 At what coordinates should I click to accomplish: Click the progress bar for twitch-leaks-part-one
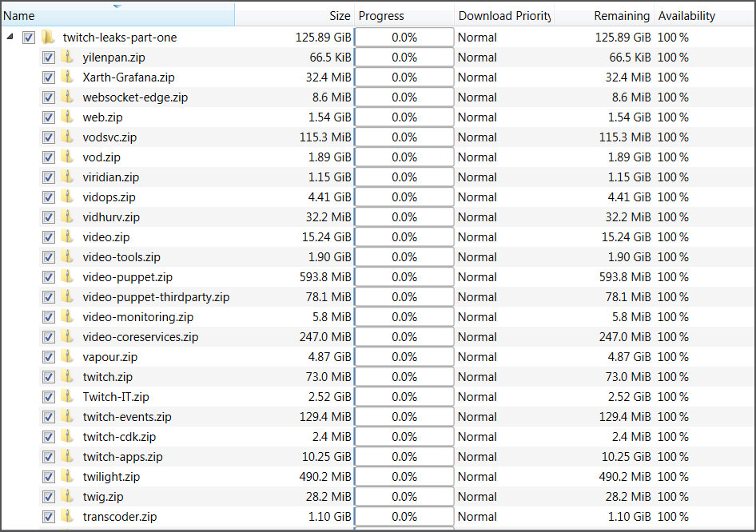[x=404, y=37]
